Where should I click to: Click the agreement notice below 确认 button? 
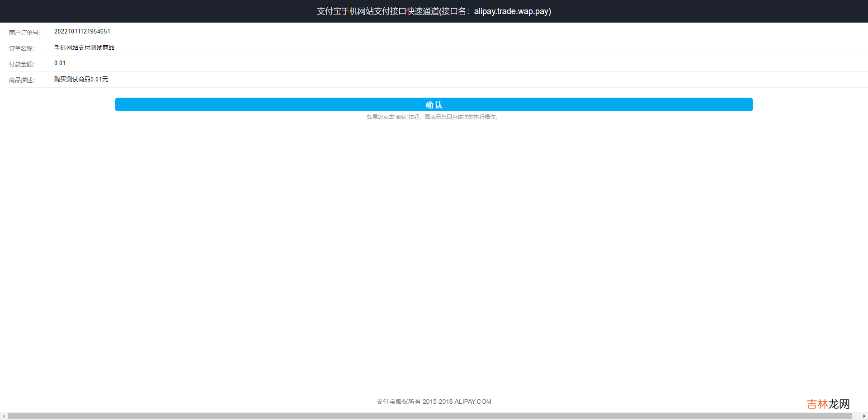[433, 117]
